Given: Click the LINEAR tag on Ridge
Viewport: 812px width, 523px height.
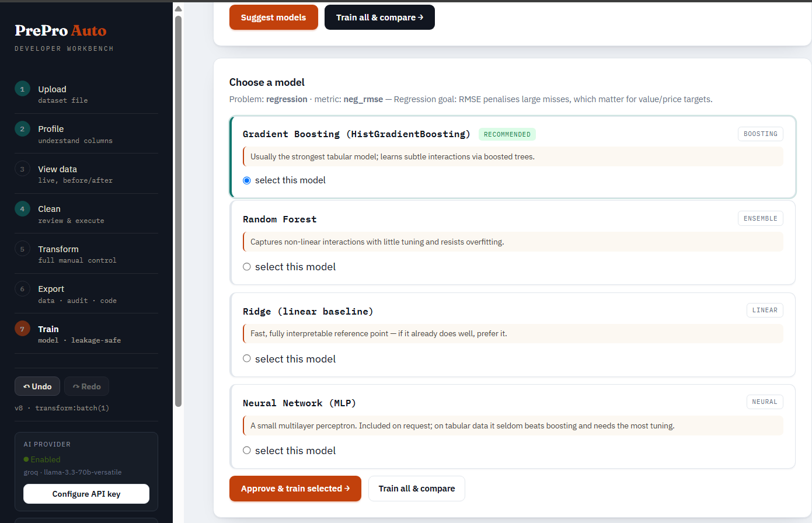Looking at the screenshot, I should pos(765,310).
